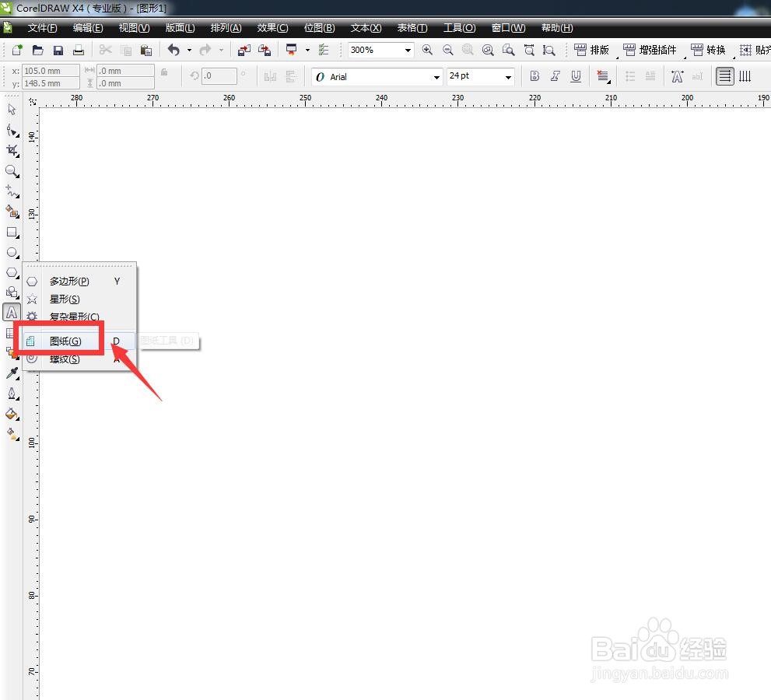Paste from clipboard
This screenshot has height=700, width=771.
click(146, 50)
